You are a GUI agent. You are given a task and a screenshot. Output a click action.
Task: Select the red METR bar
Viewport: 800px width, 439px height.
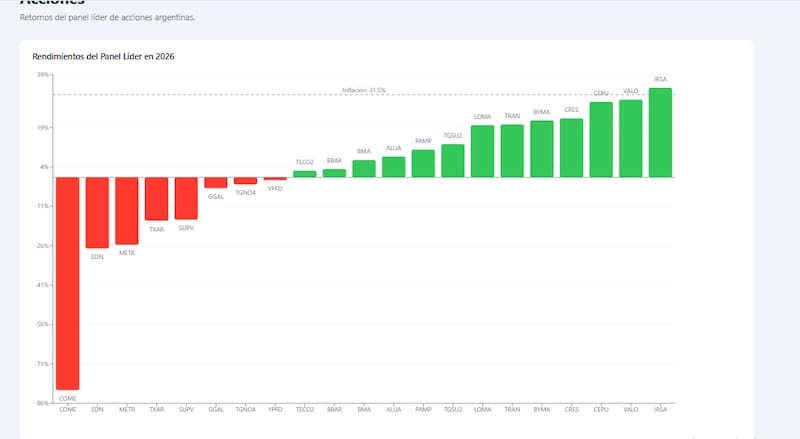(127, 210)
